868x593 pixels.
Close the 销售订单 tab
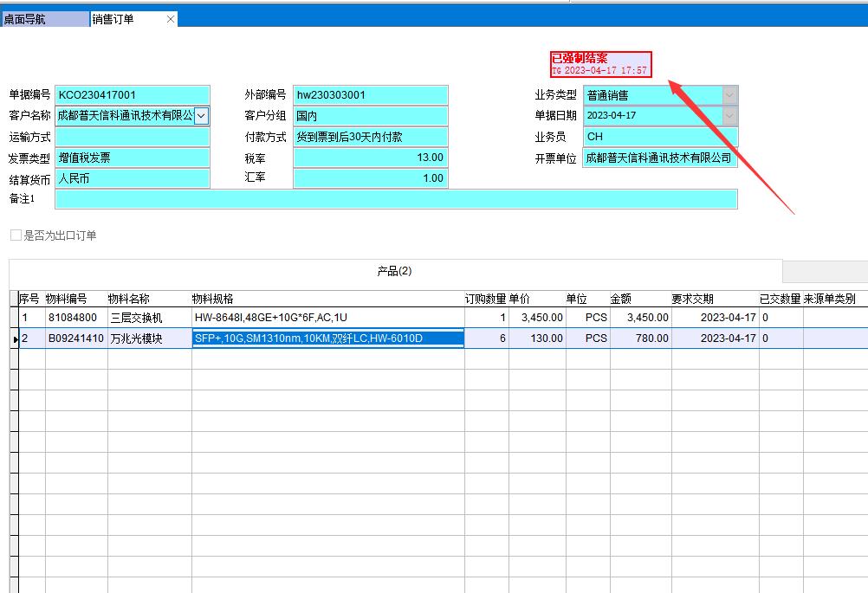point(171,17)
